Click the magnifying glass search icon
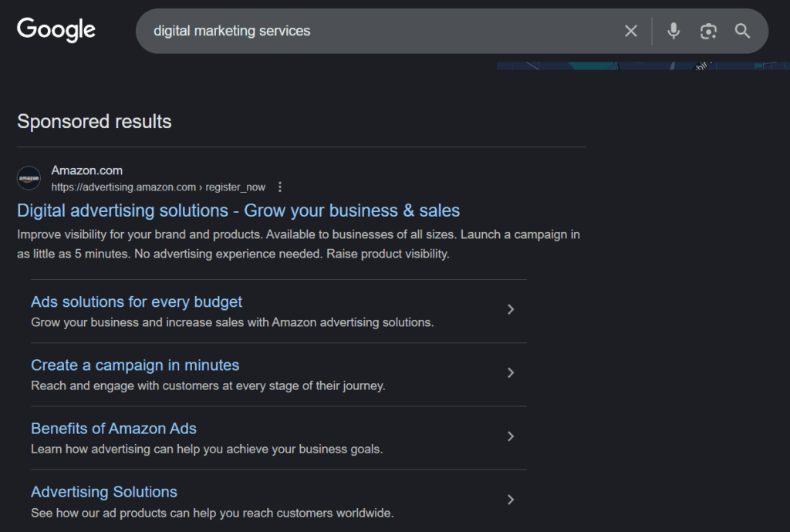The height and width of the screenshot is (532, 790). (x=742, y=31)
